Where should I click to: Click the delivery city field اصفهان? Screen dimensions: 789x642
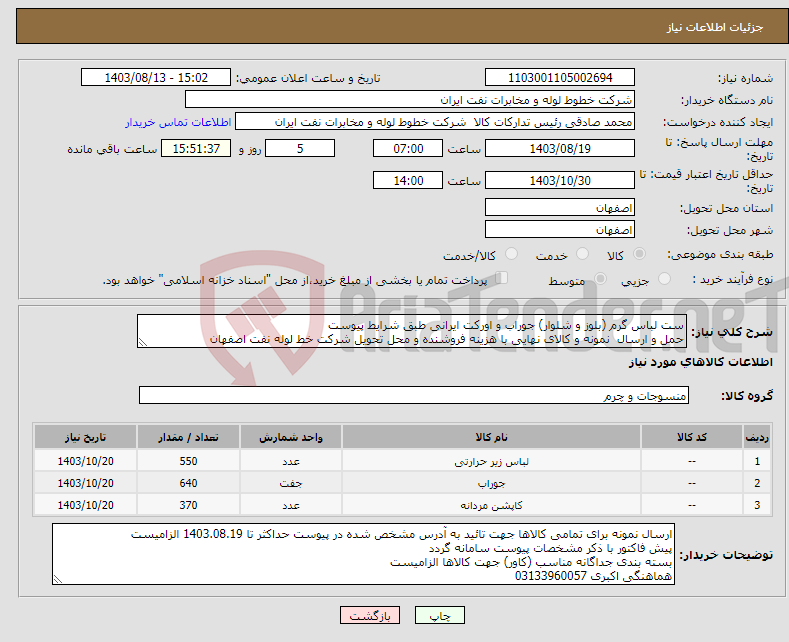(x=560, y=229)
